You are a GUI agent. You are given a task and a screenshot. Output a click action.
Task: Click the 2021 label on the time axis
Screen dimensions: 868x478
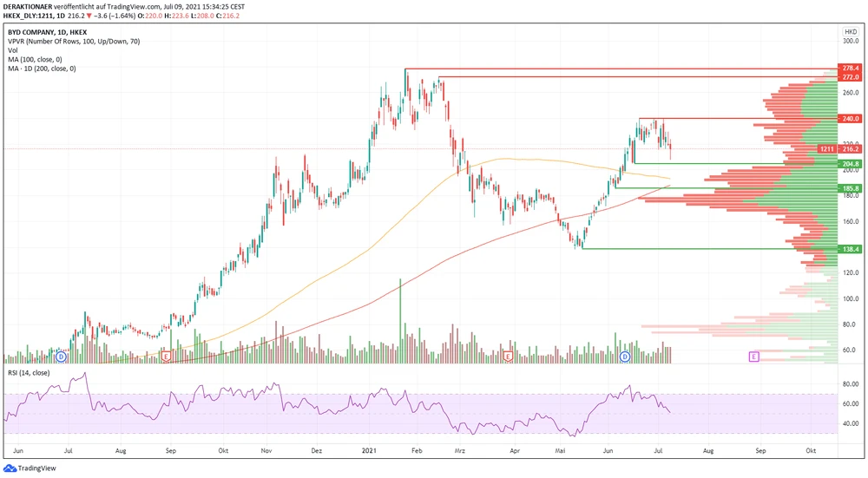[x=370, y=451]
